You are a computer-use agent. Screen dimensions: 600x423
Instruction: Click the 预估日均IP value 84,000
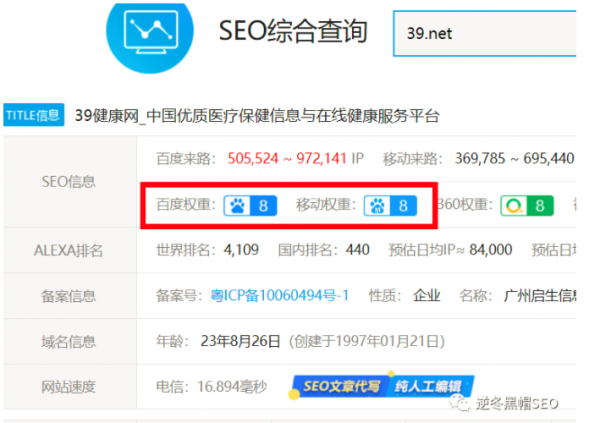pos(491,250)
